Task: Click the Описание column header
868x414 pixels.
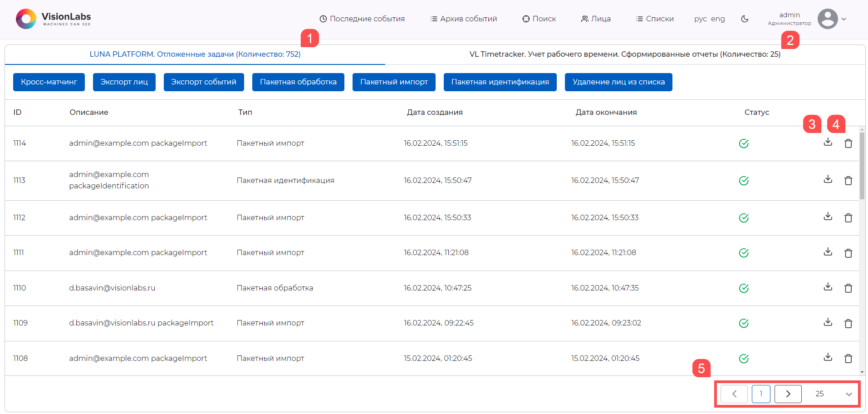Action: (x=89, y=113)
